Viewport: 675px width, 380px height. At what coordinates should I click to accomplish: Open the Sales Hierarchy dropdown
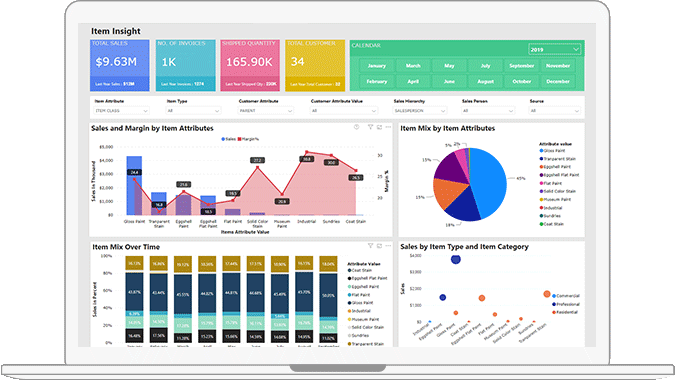tap(420, 111)
